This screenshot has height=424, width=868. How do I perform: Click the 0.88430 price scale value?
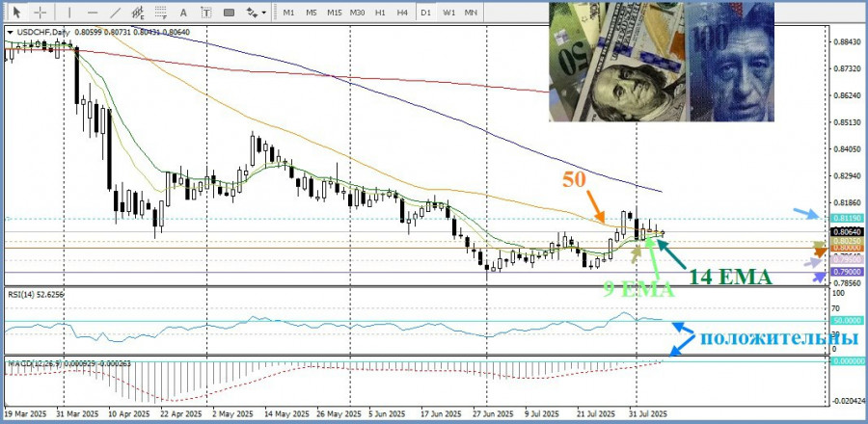(x=848, y=42)
